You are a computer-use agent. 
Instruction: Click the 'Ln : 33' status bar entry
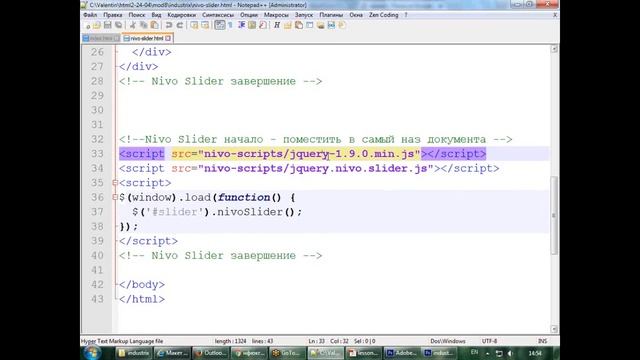tap(317, 341)
